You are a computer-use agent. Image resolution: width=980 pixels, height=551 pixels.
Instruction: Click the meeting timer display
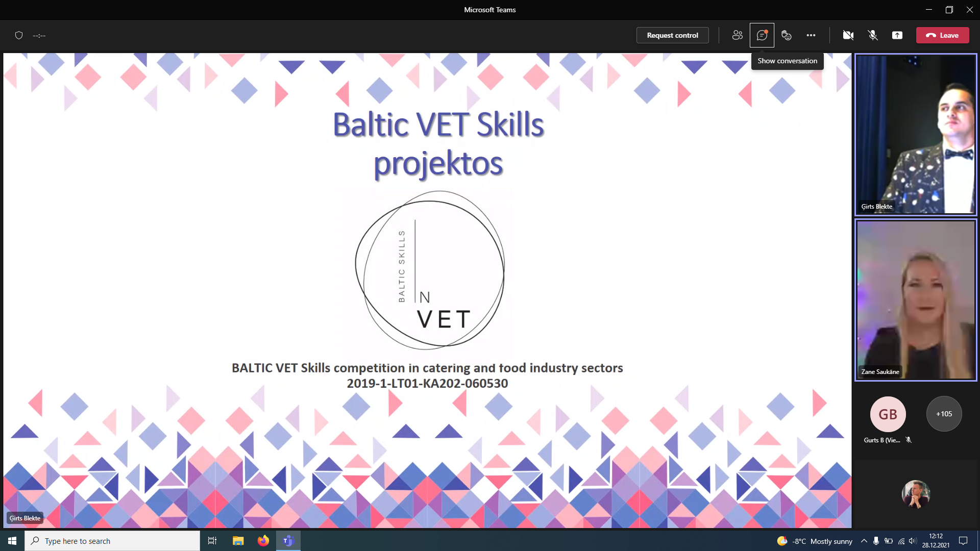[x=39, y=35]
